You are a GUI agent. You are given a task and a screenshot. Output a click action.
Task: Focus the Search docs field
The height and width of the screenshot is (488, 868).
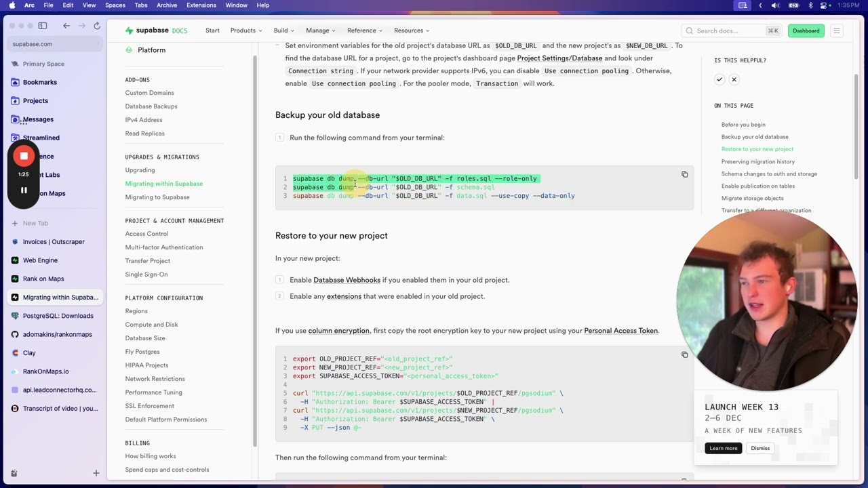click(731, 30)
